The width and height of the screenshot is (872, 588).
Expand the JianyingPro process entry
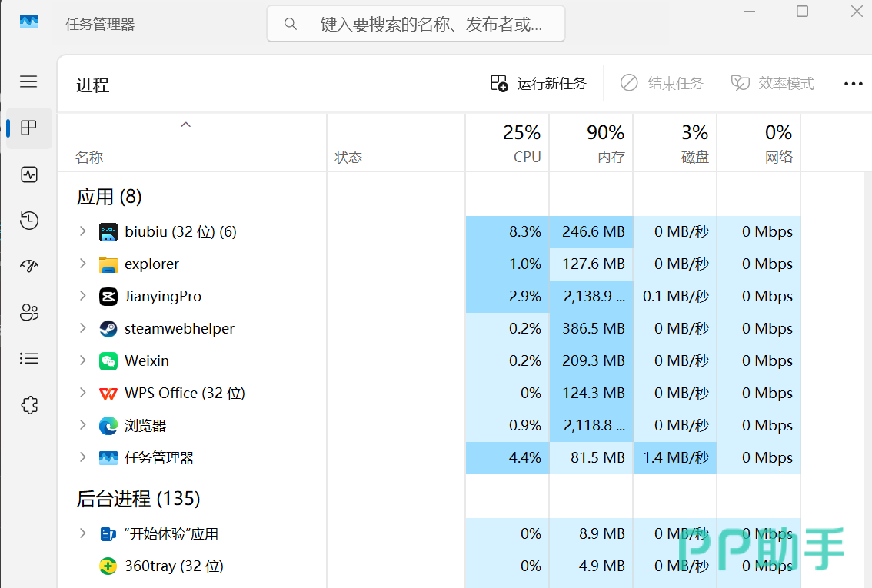coord(83,296)
